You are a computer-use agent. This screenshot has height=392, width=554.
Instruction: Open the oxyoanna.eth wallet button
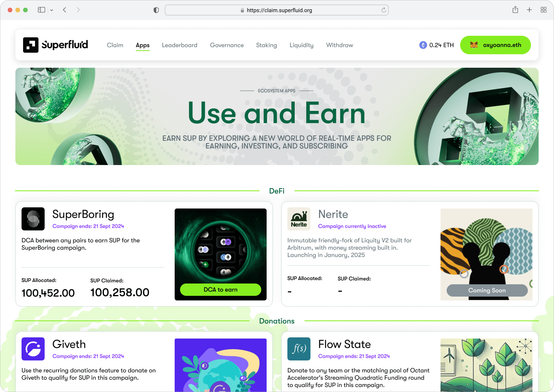click(496, 45)
